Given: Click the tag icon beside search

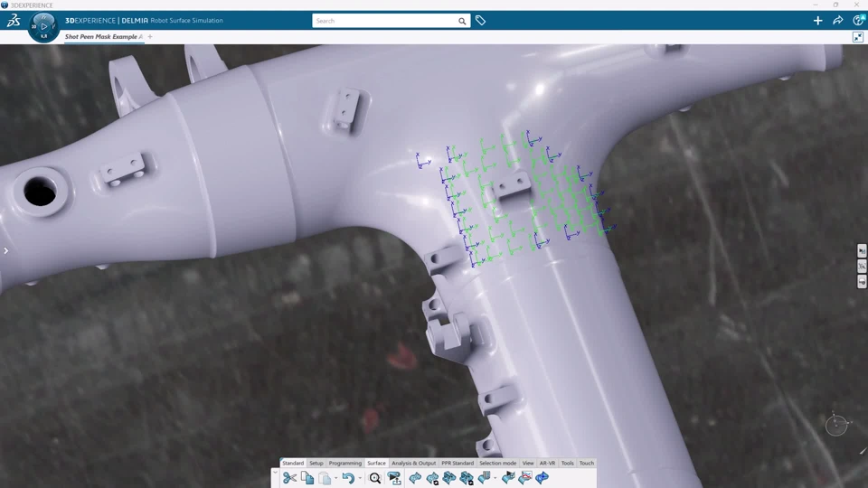Looking at the screenshot, I should [480, 21].
